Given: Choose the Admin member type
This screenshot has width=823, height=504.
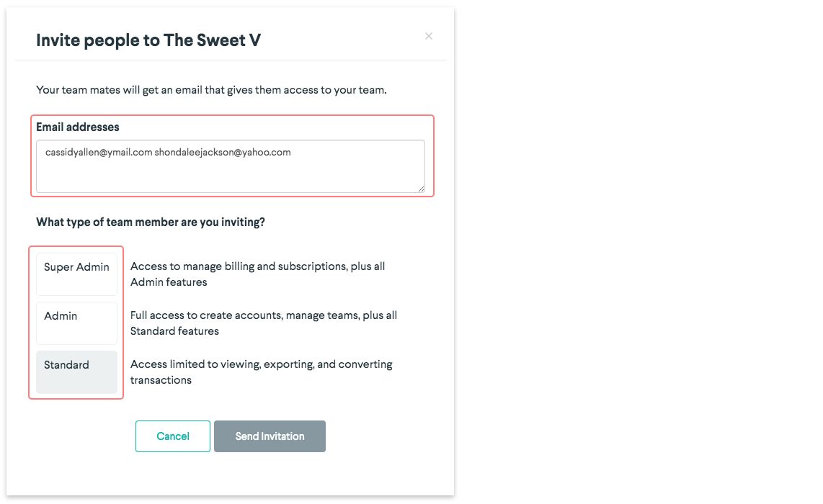Looking at the screenshot, I should point(76,323).
